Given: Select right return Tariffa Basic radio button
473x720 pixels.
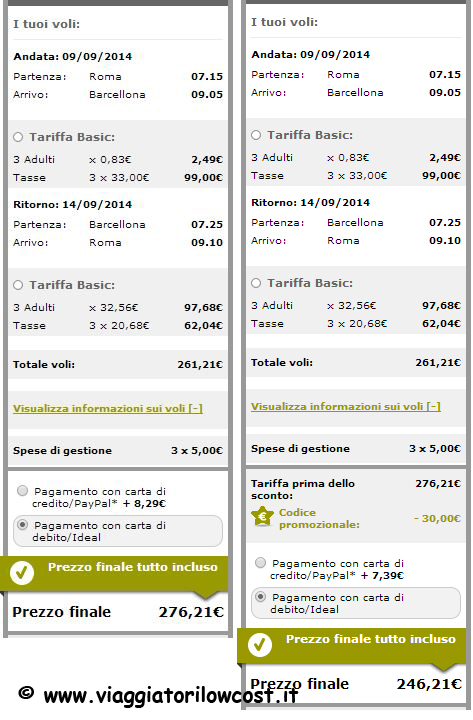Looking at the screenshot, I should [x=256, y=283].
